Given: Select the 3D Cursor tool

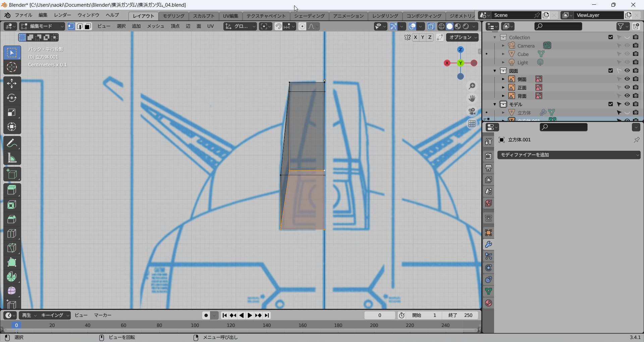Looking at the screenshot, I should coord(12,67).
